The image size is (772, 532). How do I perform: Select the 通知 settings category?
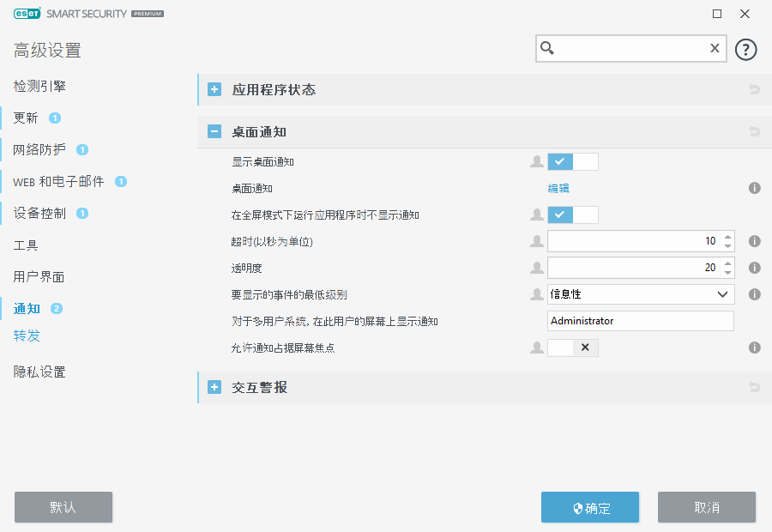[27, 308]
